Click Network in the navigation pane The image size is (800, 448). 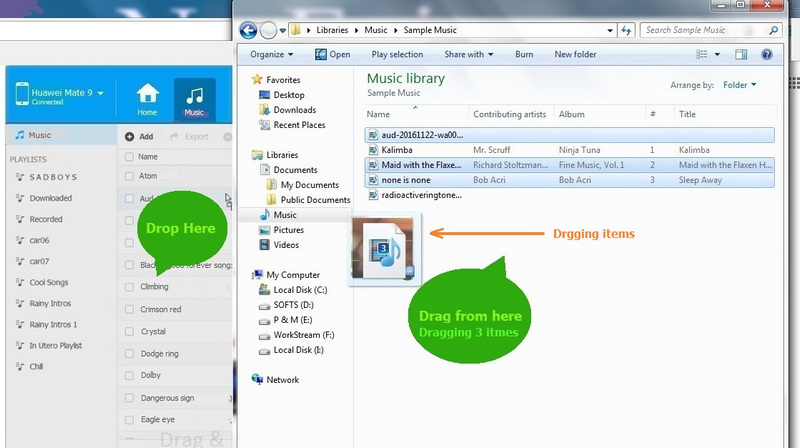(x=282, y=380)
